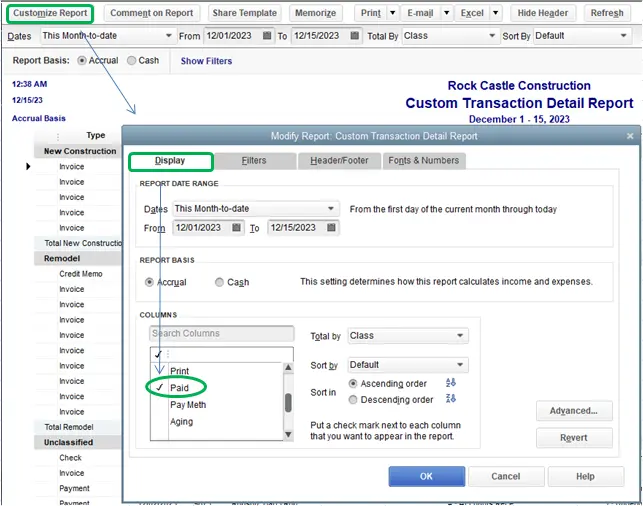Select Cash report basis in dialog
The image size is (643, 506).
point(220,282)
